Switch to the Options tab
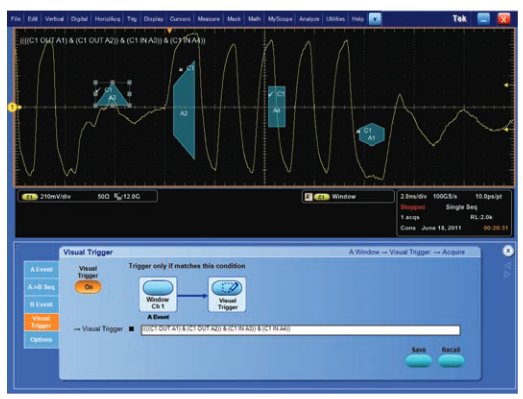 point(41,340)
